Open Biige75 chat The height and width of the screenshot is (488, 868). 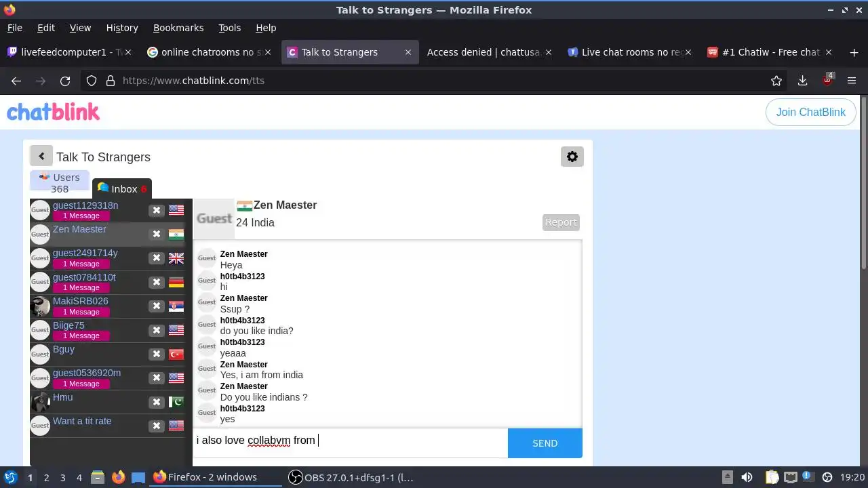pyautogui.click(x=68, y=325)
